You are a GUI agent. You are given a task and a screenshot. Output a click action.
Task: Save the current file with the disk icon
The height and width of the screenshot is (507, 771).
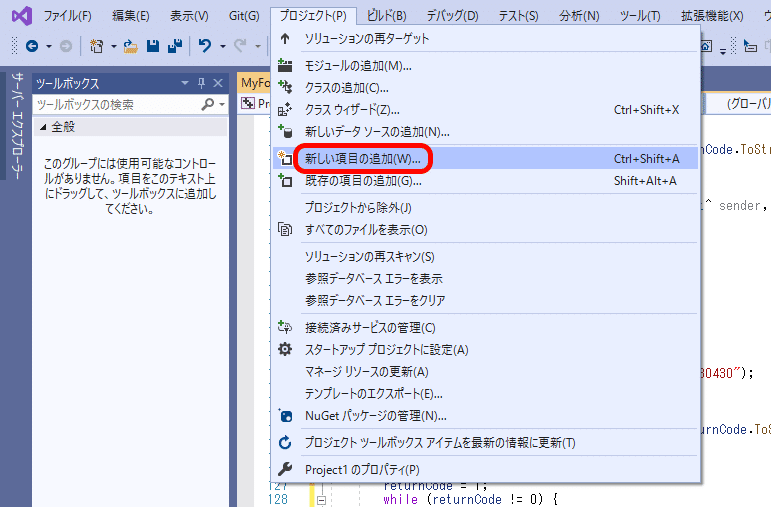coord(153,46)
